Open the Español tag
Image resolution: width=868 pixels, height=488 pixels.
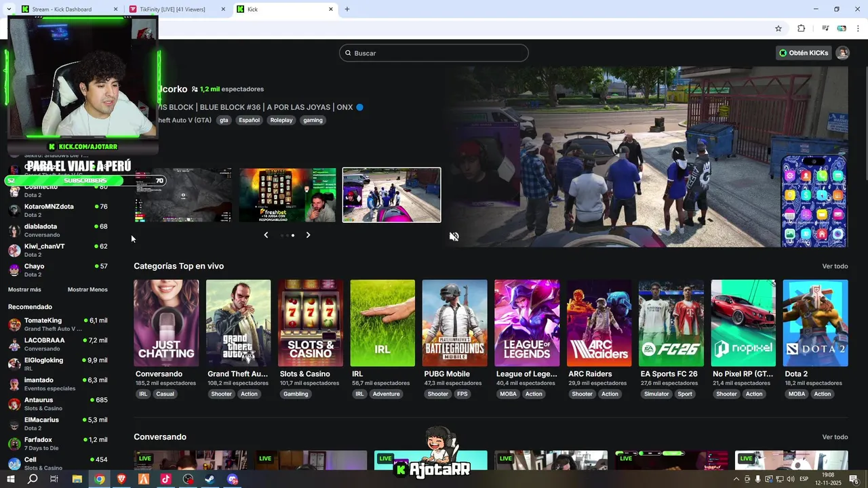click(249, 120)
